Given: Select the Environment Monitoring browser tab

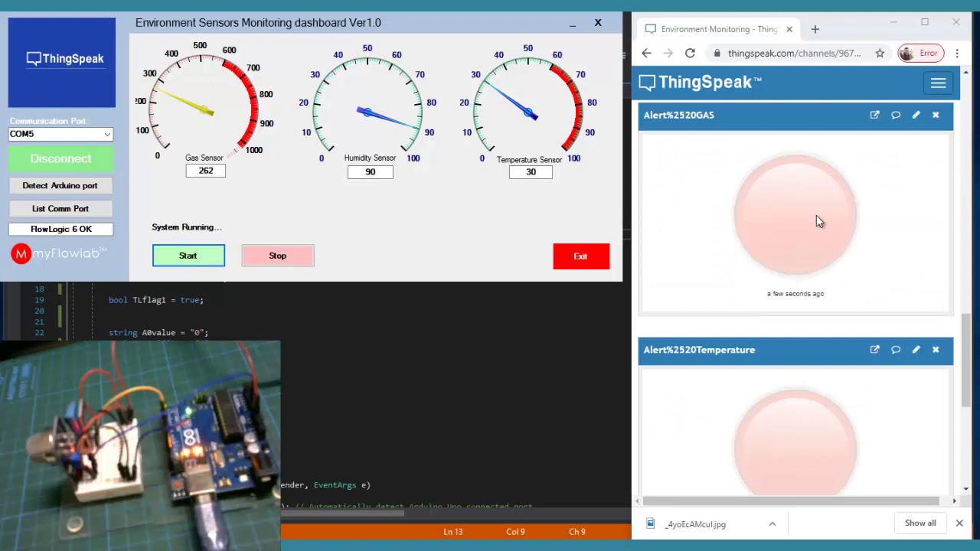Looking at the screenshot, I should click(x=718, y=29).
